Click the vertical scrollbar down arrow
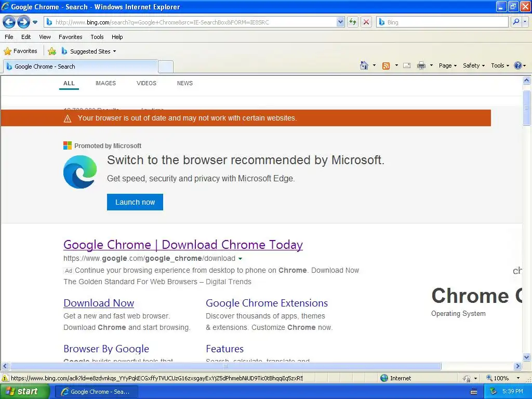Viewport: 532px width, 399px height. point(527,357)
